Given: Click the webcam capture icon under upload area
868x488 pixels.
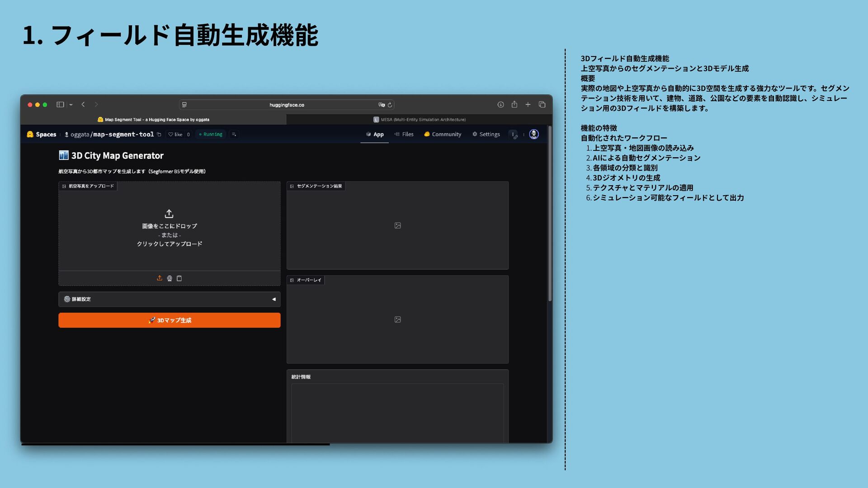Looking at the screenshot, I should click(170, 278).
